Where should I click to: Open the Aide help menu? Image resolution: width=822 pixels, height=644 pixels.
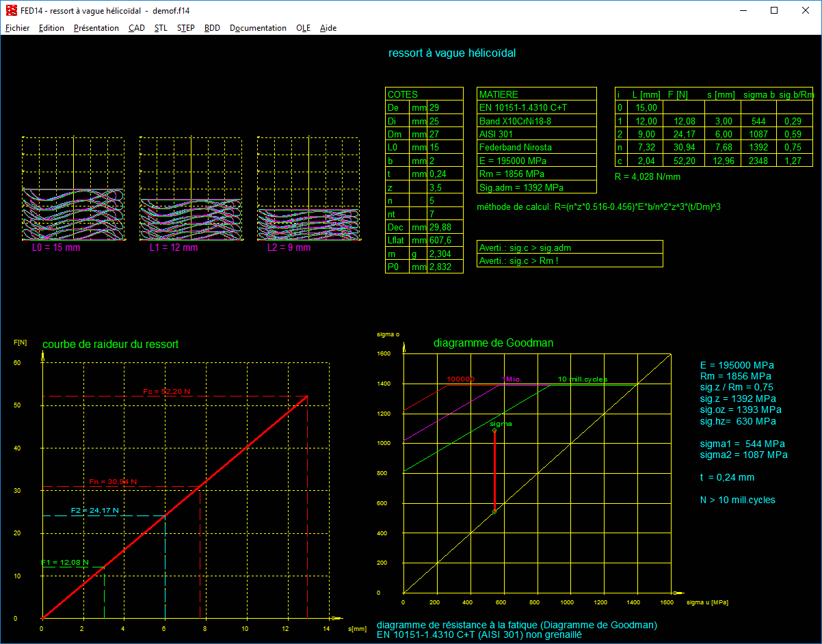pyautogui.click(x=328, y=28)
